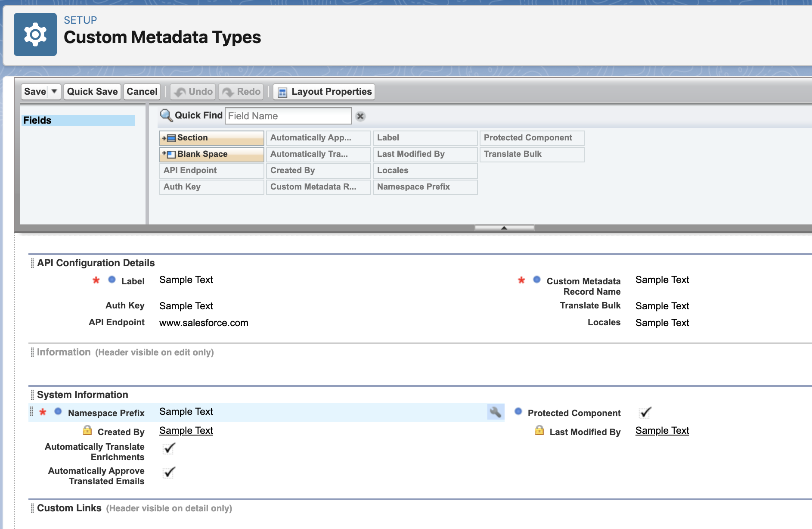
Task: Collapse the palette using the bottom arrow handle
Action: (x=504, y=228)
